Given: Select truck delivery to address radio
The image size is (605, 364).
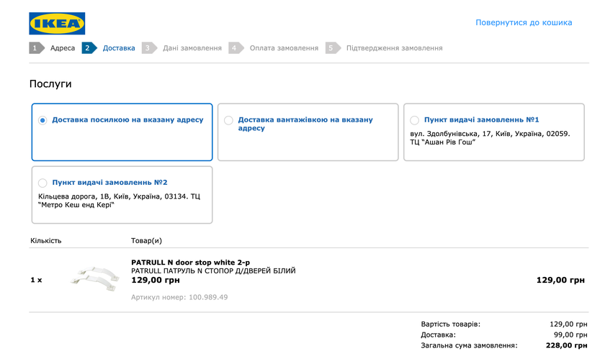Looking at the screenshot, I should (x=228, y=121).
